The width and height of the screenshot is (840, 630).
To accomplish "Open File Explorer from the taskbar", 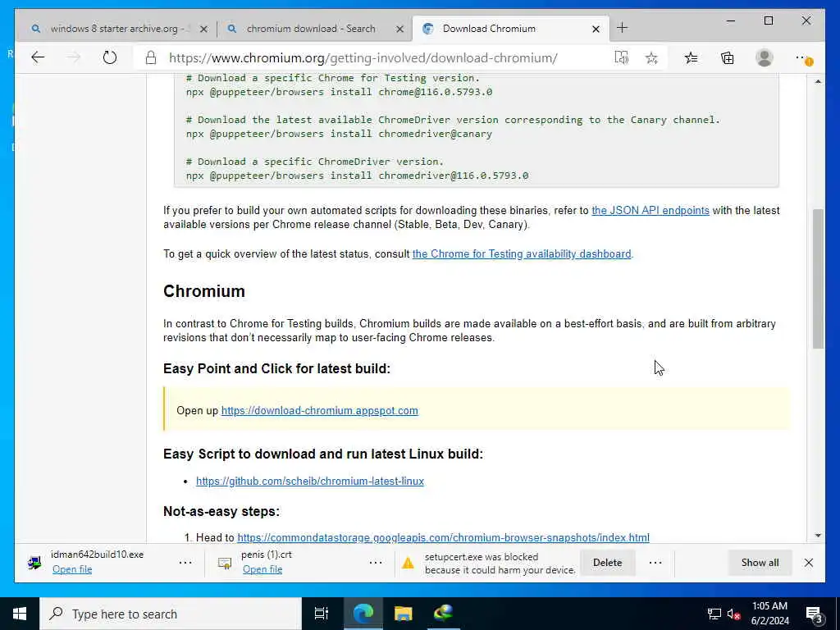I will 403,614.
